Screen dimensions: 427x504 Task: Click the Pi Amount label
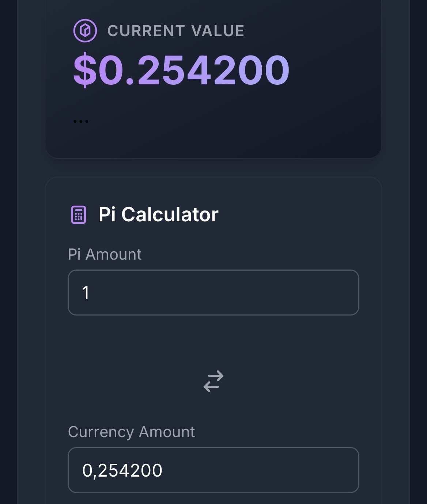coord(105,254)
